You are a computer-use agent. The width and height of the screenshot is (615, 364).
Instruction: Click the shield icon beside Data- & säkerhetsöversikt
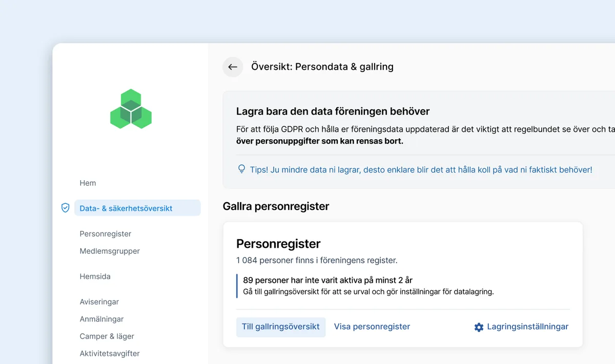65,208
